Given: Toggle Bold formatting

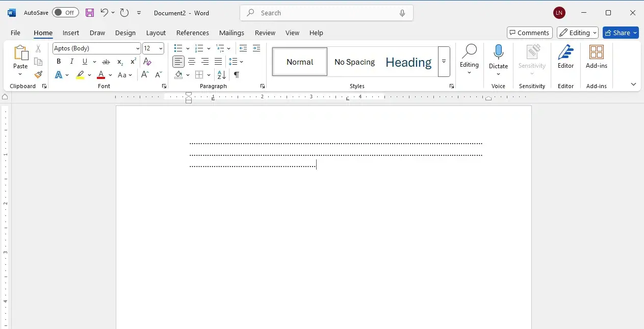Looking at the screenshot, I should pos(59,62).
